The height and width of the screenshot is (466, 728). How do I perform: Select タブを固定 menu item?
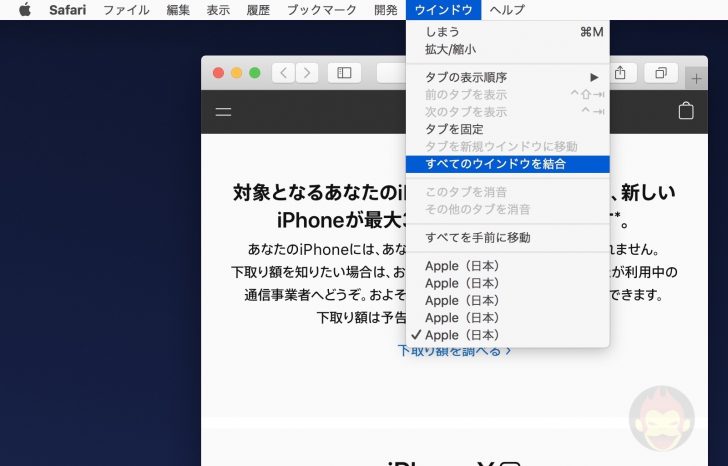pyautogui.click(x=507, y=129)
